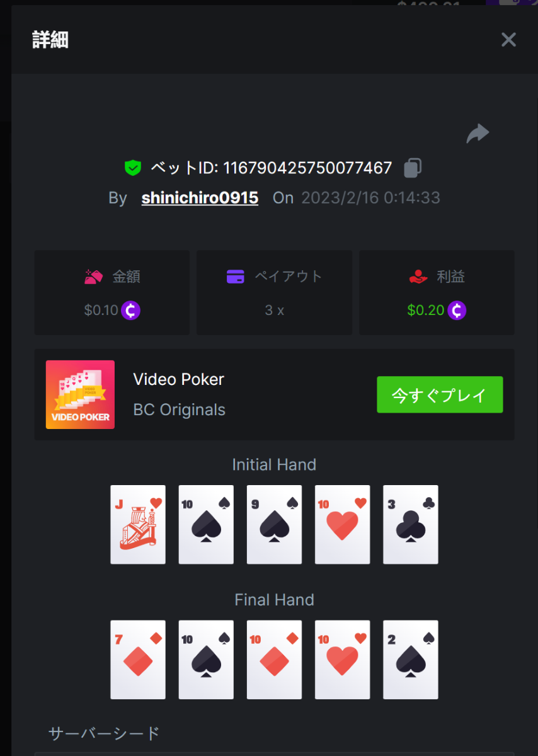Viewport: 538px width, 756px height.
Task: Click the 10 of hearts in Final Hand
Action: coord(343,660)
